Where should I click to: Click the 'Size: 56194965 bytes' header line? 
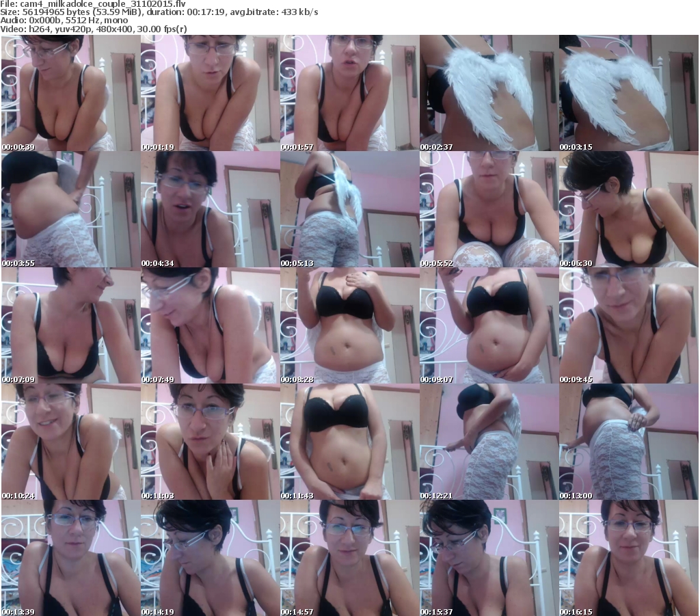pyautogui.click(x=159, y=12)
